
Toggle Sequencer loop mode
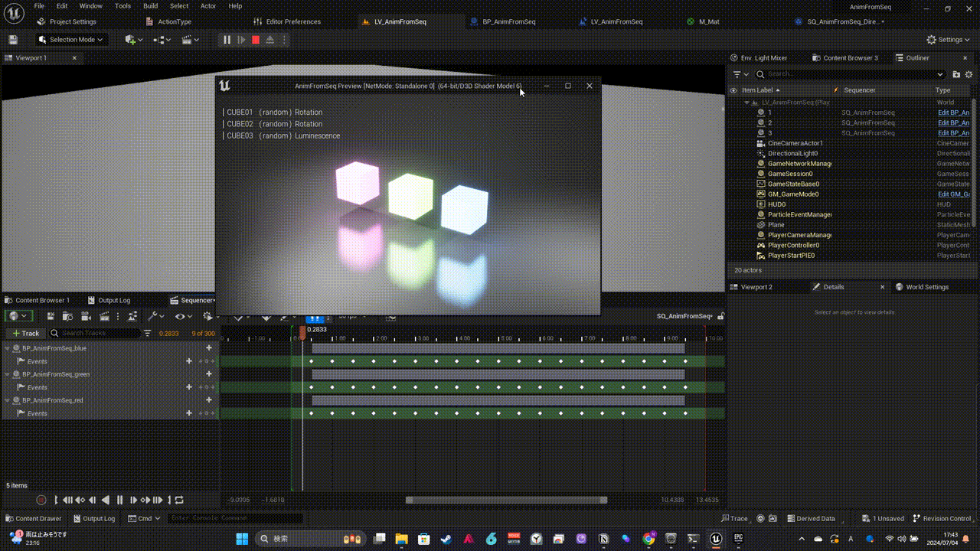click(179, 500)
